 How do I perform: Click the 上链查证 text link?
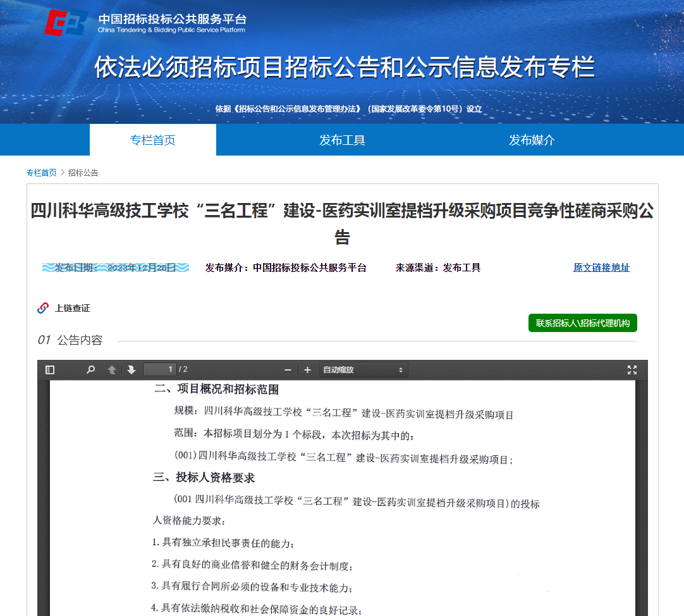[x=73, y=308]
